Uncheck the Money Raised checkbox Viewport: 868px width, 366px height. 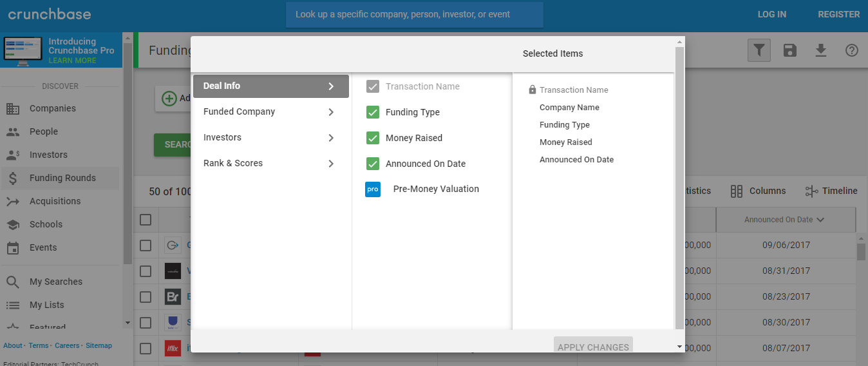tap(373, 138)
